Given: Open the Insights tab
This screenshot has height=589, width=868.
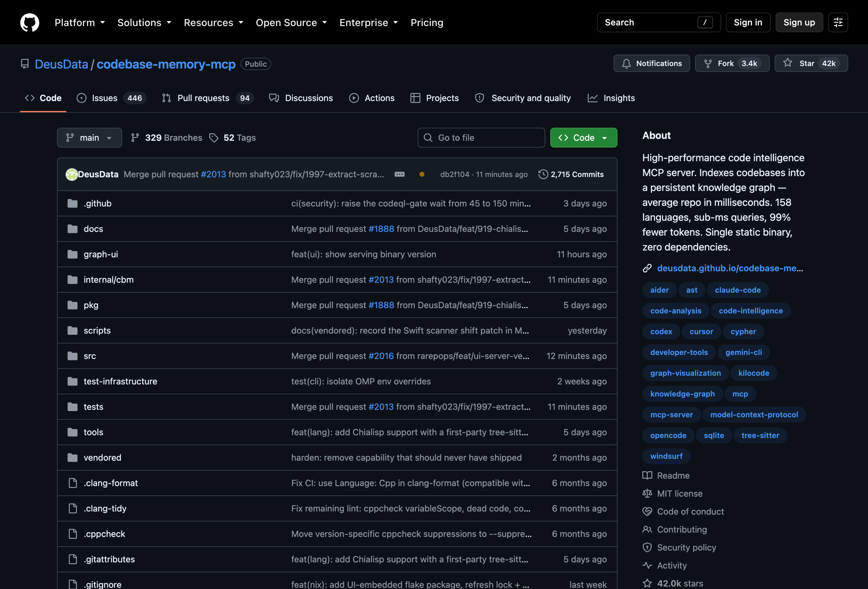Looking at the screenshot, I should tap(611, 98).
